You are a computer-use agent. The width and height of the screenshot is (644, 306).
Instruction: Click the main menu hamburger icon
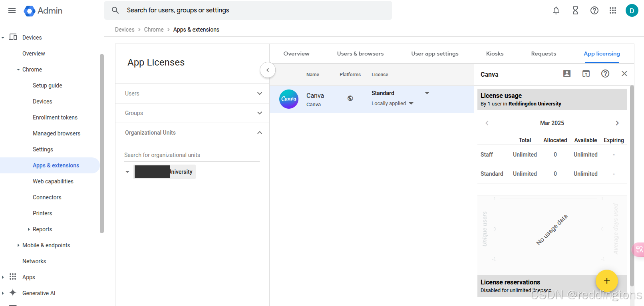(x=12, y=10)
